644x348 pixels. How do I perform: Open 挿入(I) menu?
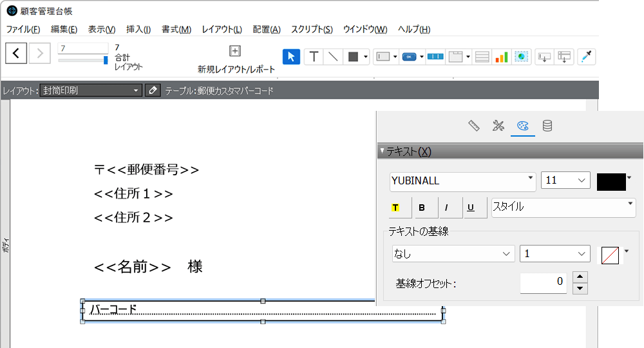coord(138,29)
